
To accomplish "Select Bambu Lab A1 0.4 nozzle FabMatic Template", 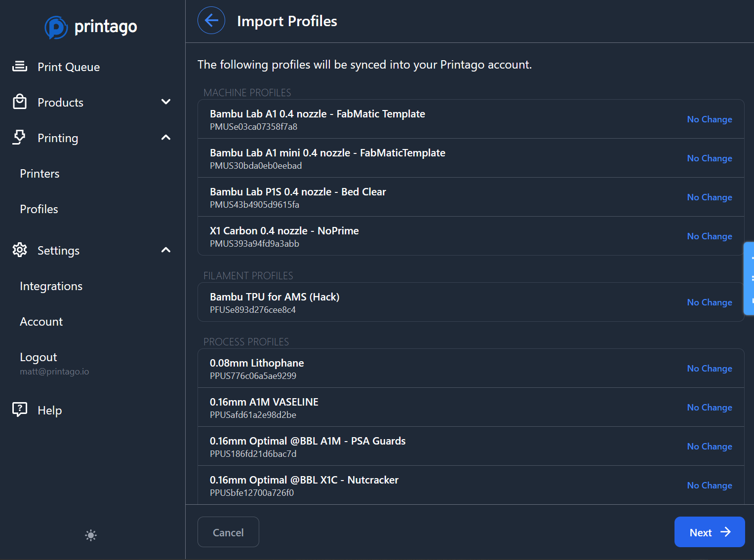I will (x=317, y=114).
